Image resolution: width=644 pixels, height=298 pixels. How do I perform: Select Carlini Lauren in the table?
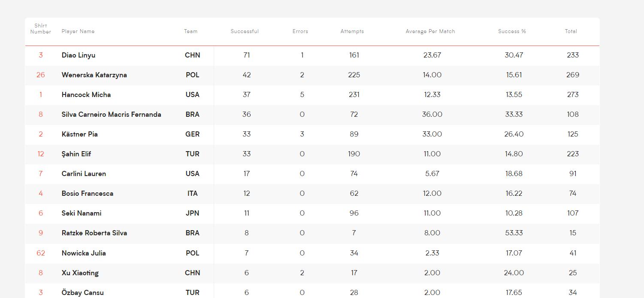click(x=84, y=174)
